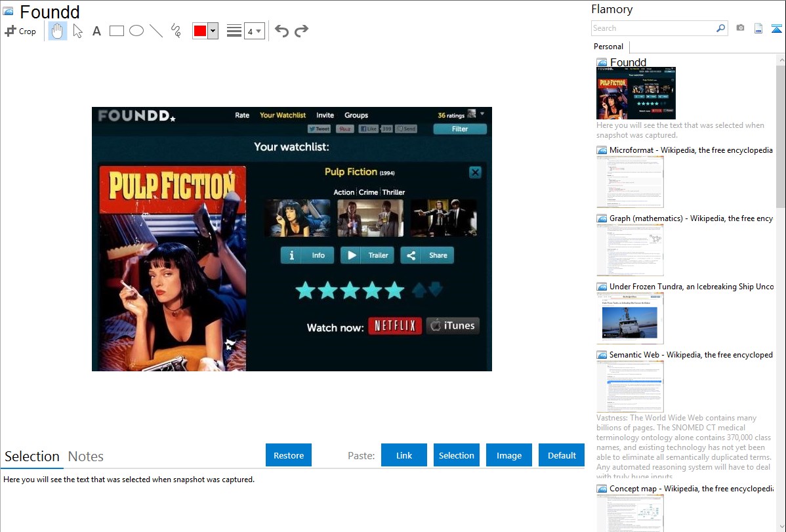Click the Foundd logo
The image size is (786, 532).
click(x=136, y=116)
